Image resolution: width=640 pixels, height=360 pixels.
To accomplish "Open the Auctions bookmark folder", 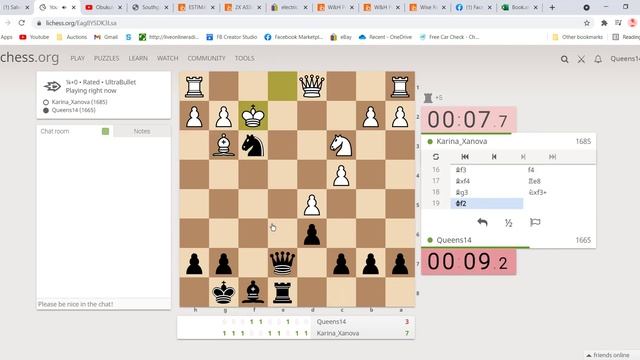I will pyautogui.click(x=72, y=37).
